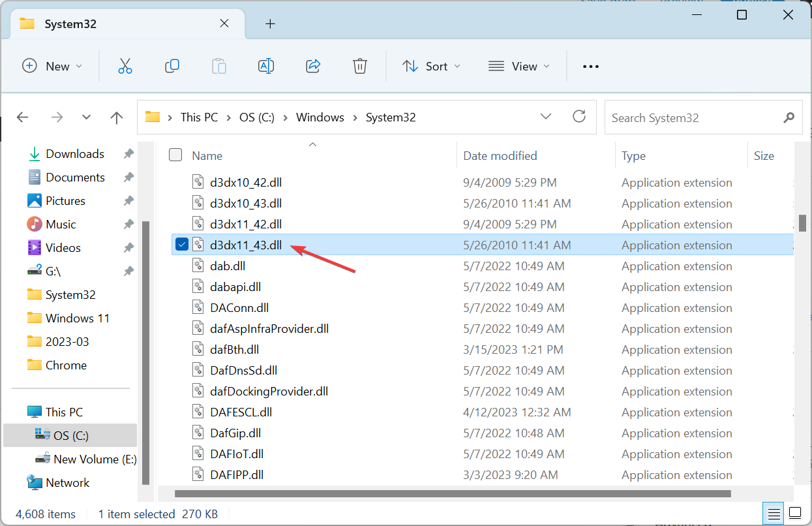The height and width of the screenshot is (526, 812).
Task: Uncheck the d3dx11_43.dll checkbox
Action: pos(182,245)
